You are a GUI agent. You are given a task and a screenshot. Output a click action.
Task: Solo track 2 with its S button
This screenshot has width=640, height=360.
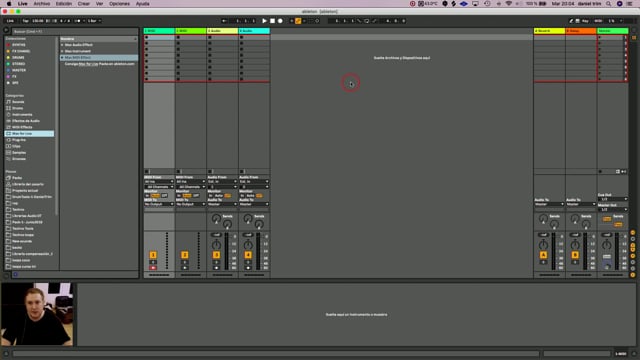point(184,262)
